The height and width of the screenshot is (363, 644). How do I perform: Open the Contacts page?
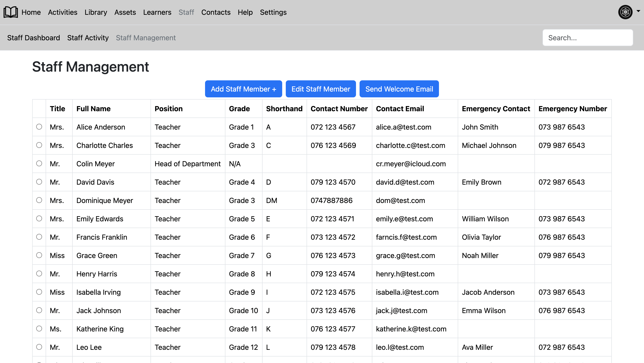pos(216,12)
